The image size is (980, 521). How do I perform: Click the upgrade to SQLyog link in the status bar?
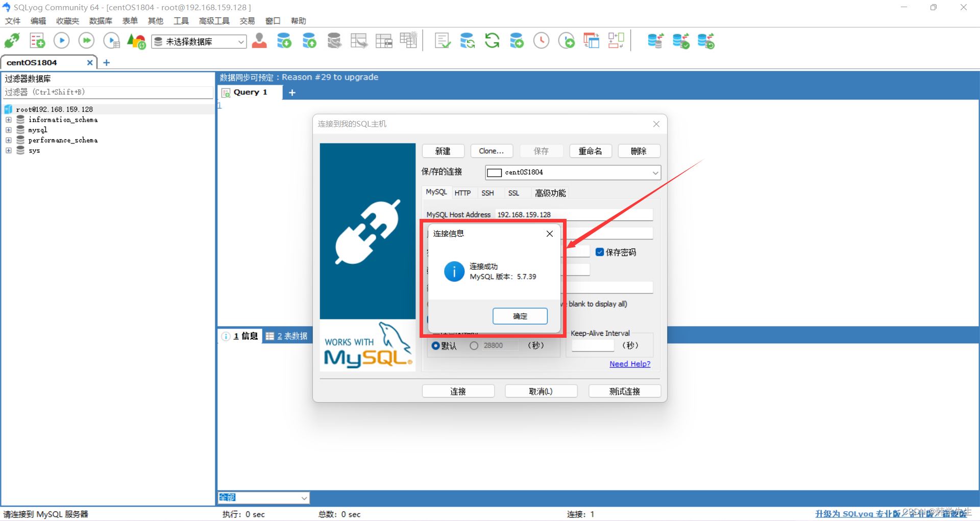click(x=891, y=513)
